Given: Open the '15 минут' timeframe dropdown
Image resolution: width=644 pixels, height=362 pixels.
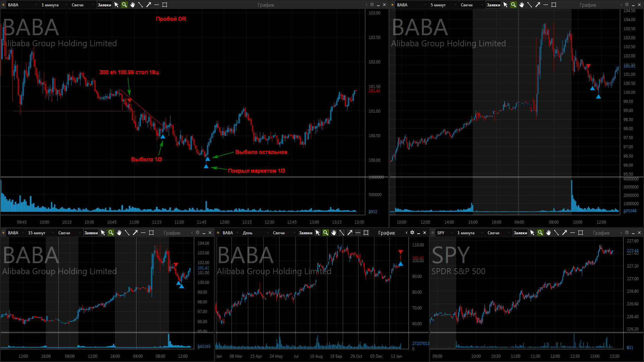Looking at the screenshot, I should click(40, 233).
